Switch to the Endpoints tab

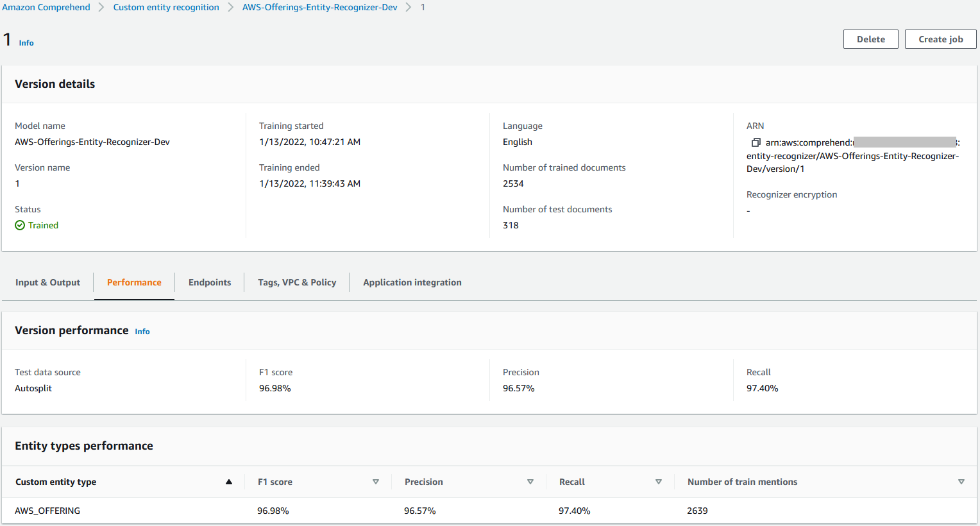point(210,282)
